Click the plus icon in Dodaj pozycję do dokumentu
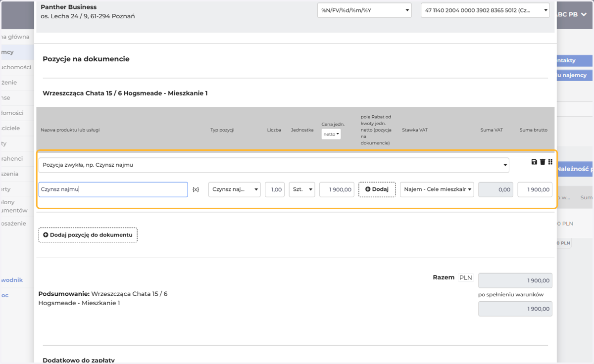 tap(46, 235)
